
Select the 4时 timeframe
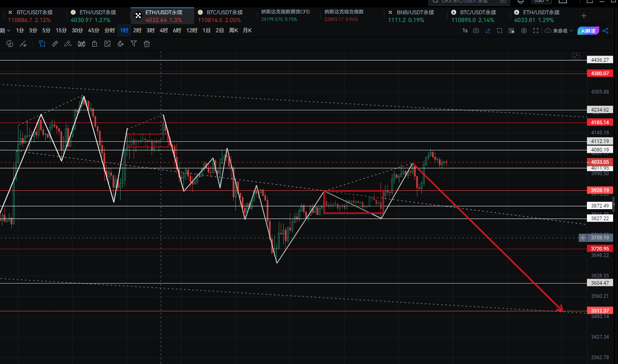[x=163, y=31]
